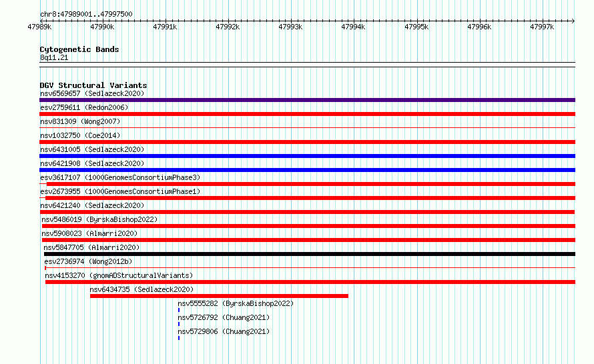Click the Cytogenetic Bands track title
Viewport: 594px width, 364px height.
79,49
